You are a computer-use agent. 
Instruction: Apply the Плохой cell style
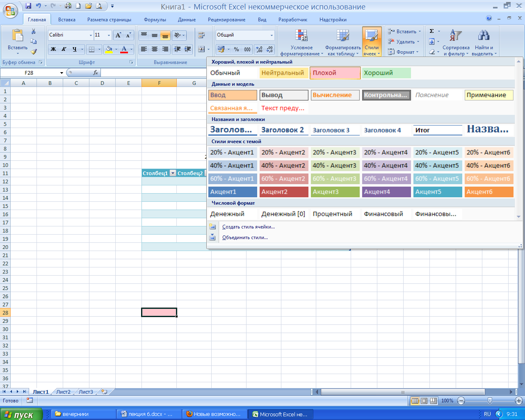(x=335, y=73)
